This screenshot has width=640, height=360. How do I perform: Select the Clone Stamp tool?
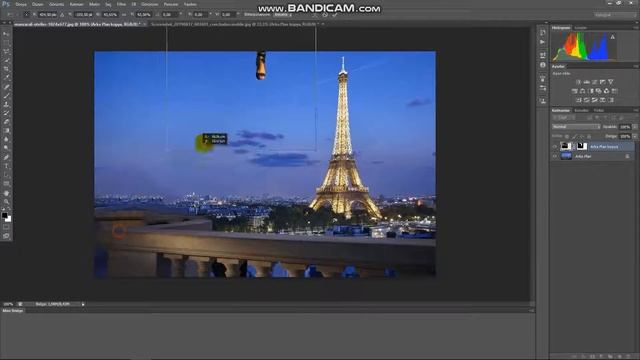point(6,104)
